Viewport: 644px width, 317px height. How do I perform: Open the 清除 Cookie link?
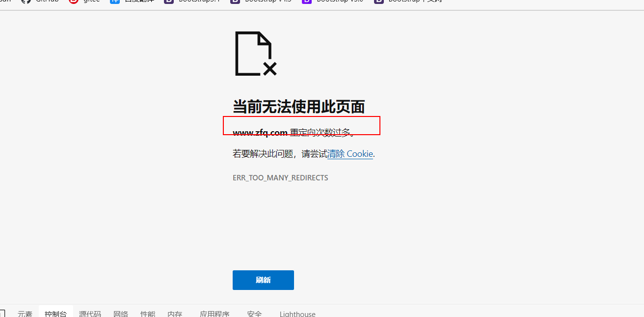[x=350, y=154]
